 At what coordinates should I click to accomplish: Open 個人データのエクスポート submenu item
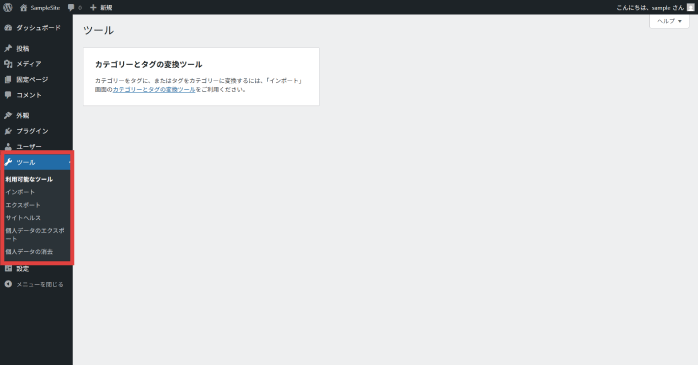35,235
